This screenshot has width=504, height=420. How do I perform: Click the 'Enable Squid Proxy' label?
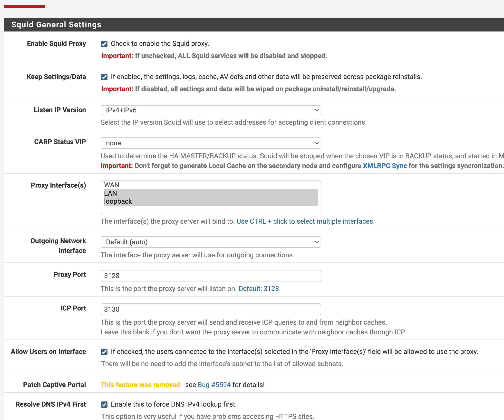pos(56,44)
